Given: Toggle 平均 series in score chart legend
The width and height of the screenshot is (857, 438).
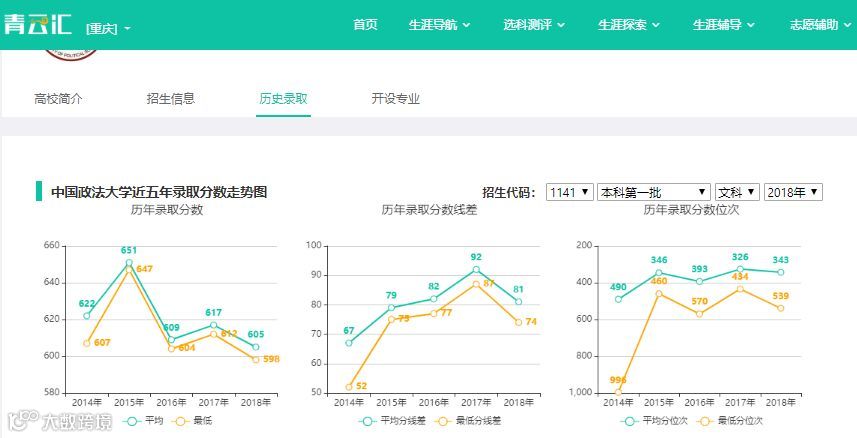Looking at the screenshot, I should (x=143, y=421).
